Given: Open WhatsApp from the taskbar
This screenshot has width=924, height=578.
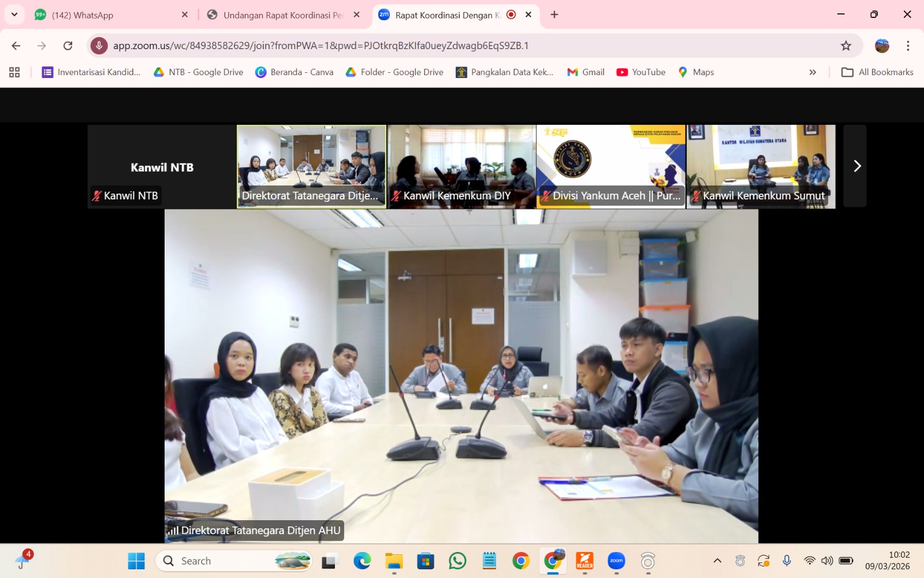Looking at the screenshot, I should [x=457, y=561].
